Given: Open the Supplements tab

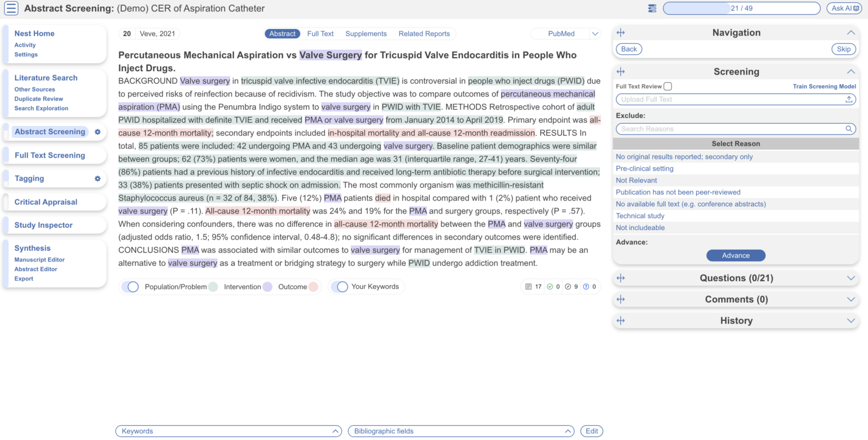Looking at the screenshot, I should click(366, 33).
